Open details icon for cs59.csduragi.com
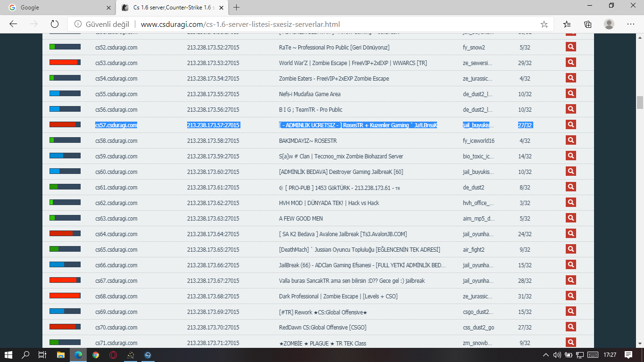This screenshot has width=644, height=362. click(571, 156)
